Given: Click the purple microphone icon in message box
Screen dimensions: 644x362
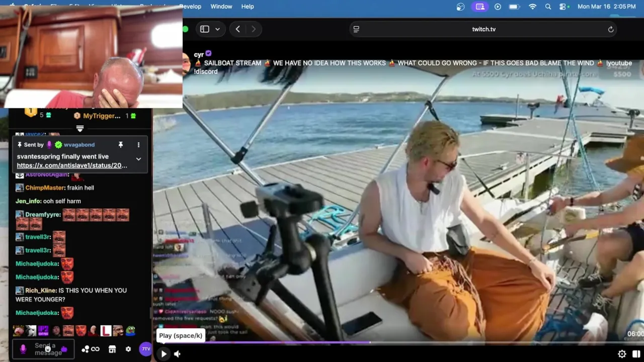Looking at the screenshot, I should click(23, 349).
